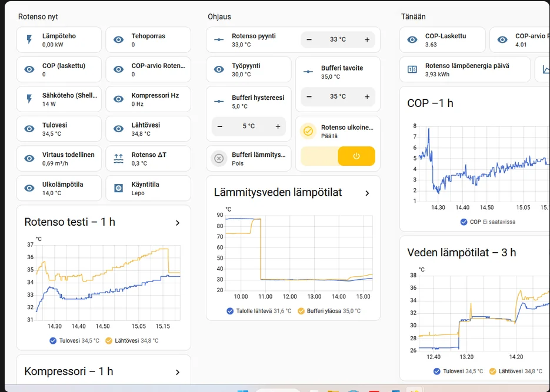
Task: Toggle Tulovesi series in Rotenso testi legend
Action: point(53,340)
